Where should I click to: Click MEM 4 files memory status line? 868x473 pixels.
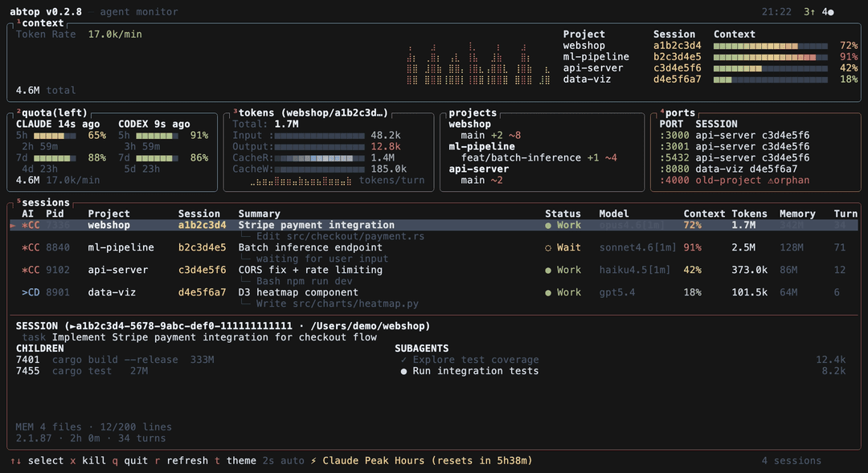click(93, 427)
